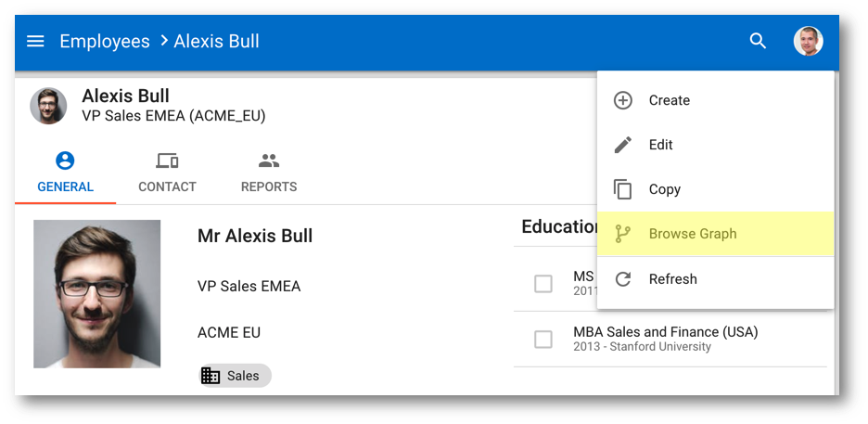This screenshot has height=424, width=868.
Task: Switch to the CONTACT tab
Action: 167,173
